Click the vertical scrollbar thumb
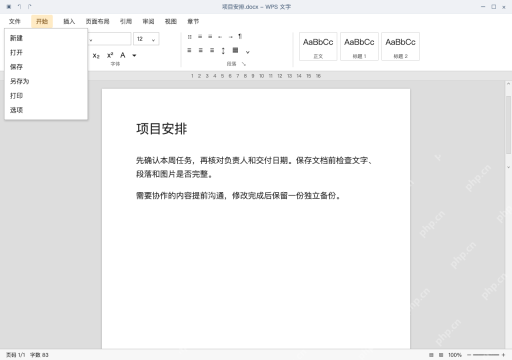This screenshot has width=512, height=360. pos(508,125)
